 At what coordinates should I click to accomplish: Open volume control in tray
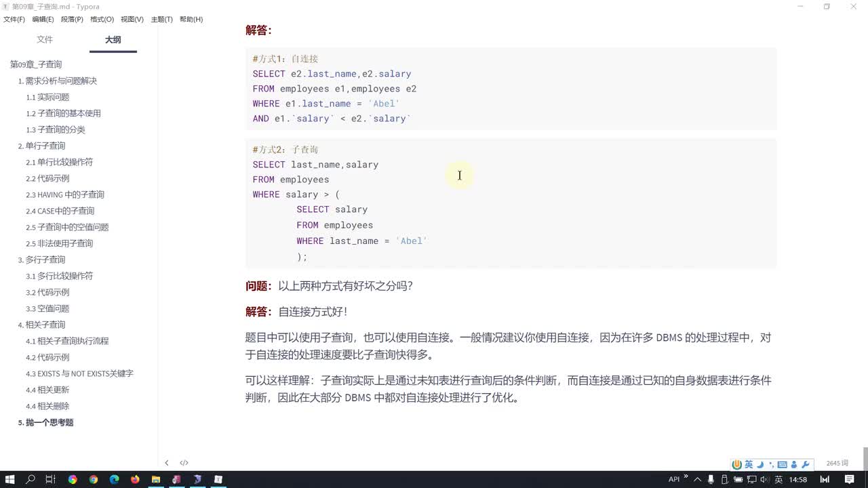point(763,479)
